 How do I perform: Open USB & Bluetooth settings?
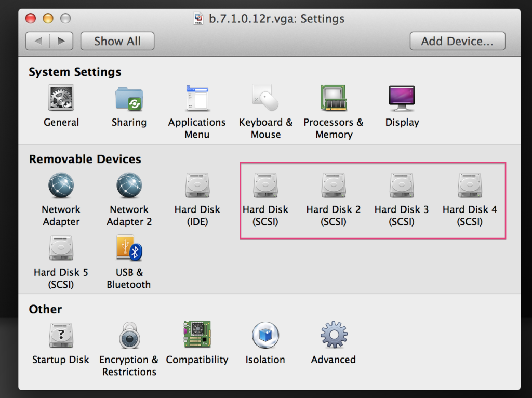click(x=129, y=248)
